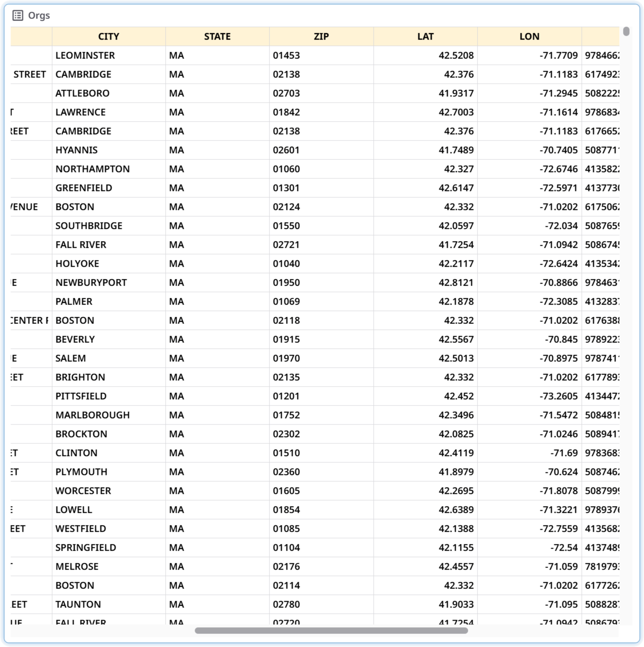
Task: Click LAT value 42.5208
Action: 425,56
